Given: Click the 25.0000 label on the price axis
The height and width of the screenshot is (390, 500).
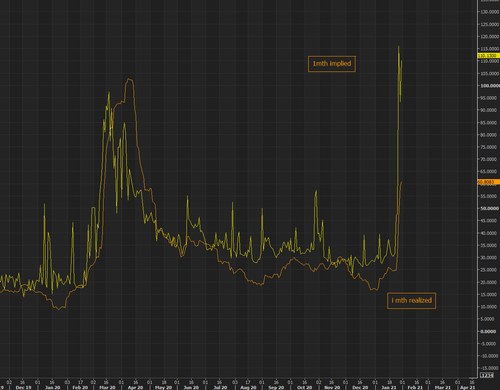Looking at the screenshot, I should coord(489,270).
